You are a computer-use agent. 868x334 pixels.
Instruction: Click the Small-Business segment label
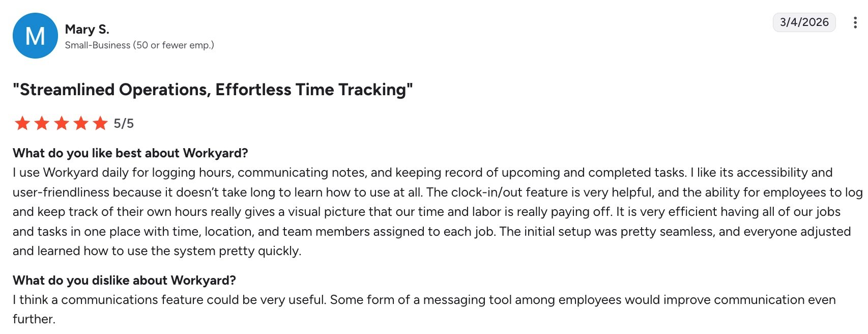click(139, 45)
